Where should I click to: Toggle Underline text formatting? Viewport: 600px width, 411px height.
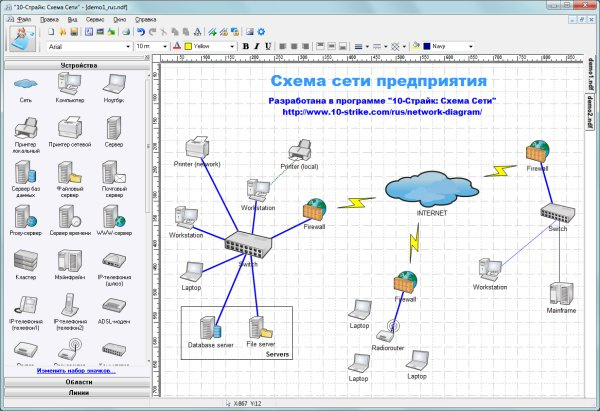(x=267, y=46)
